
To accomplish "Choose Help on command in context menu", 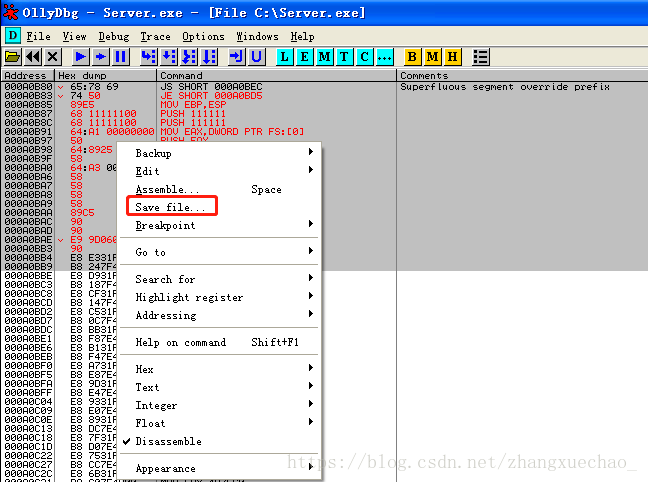I will point(220,342).
